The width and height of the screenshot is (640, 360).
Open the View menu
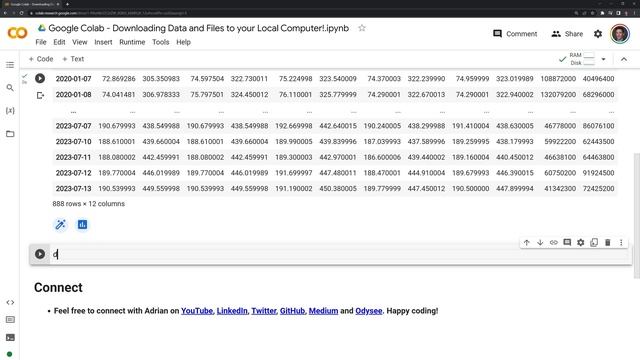point(80,42)
